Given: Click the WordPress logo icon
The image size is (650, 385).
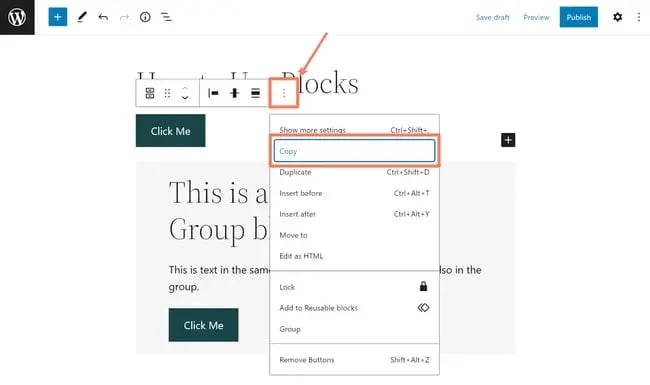Looking at the screenshot, I should point(17,17).
